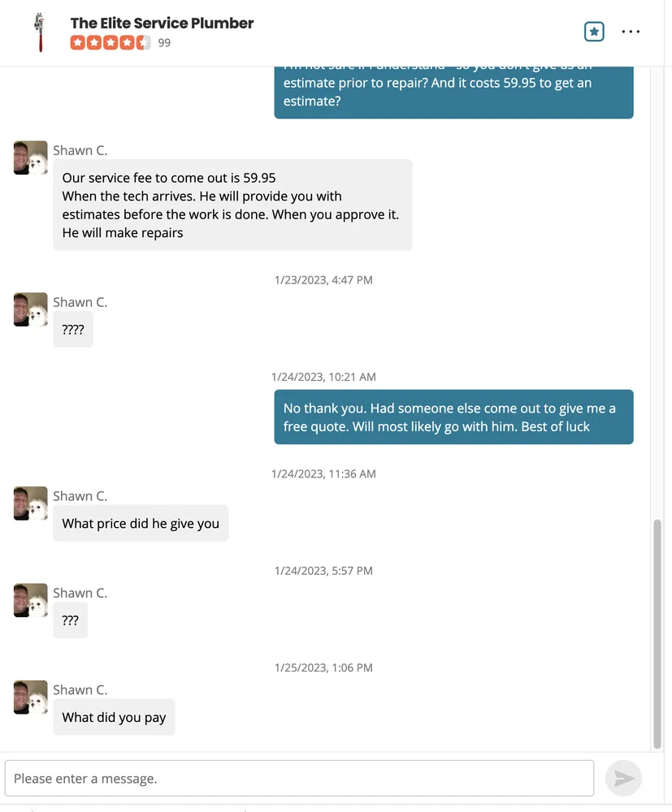The image size is (672, 812).
Task: Click the 1/24/2023, 10:21 AM timestamp
Action: click(x=323, y=377)
